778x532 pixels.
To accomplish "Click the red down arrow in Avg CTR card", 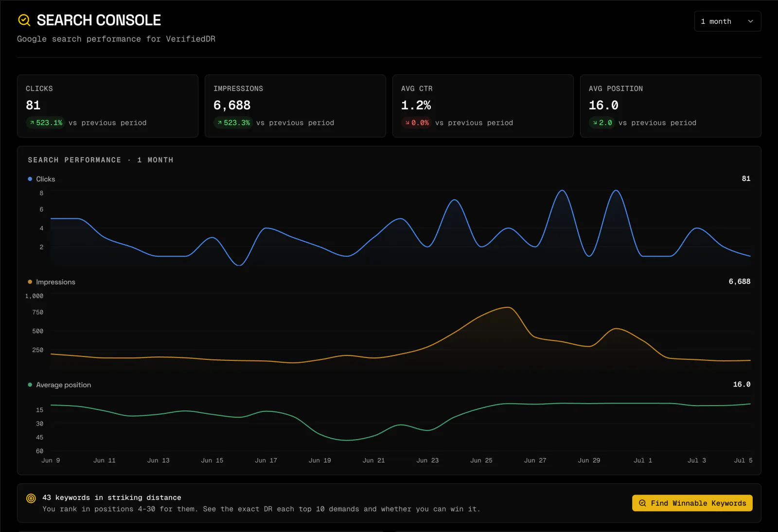I will pos(407,123).
